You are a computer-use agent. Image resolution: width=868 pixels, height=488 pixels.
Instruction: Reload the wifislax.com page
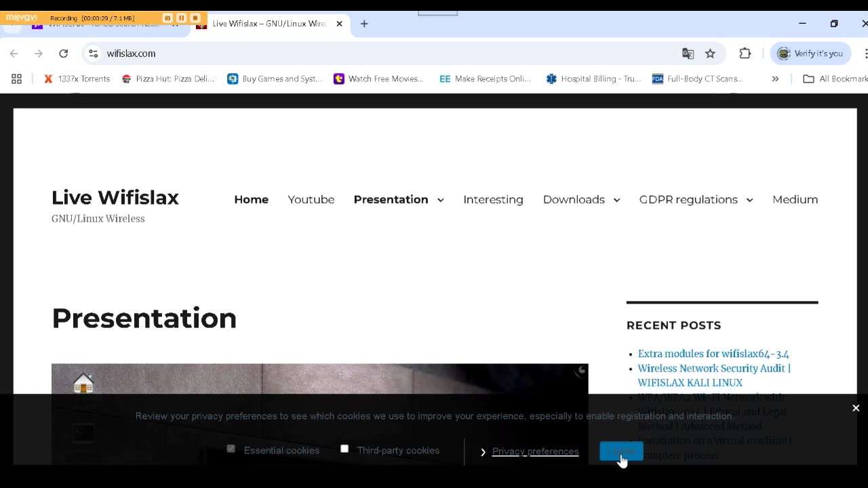click(63, 54)
